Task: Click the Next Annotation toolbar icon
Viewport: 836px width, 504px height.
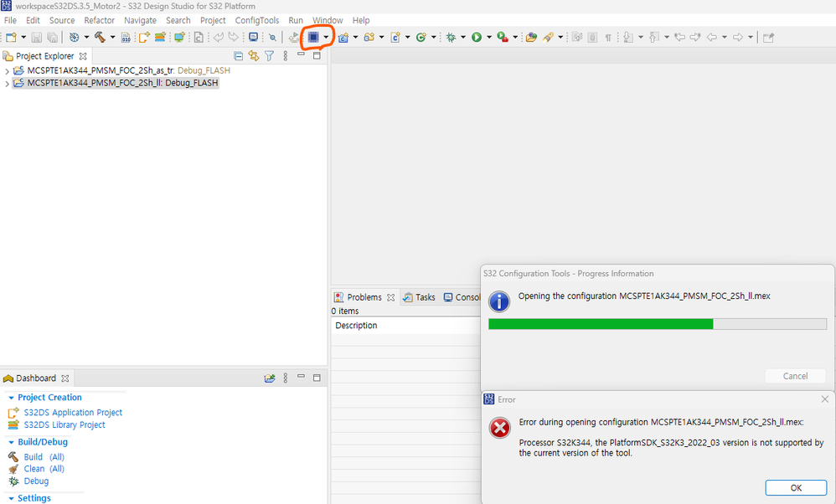Action: (x=628, y=38)
